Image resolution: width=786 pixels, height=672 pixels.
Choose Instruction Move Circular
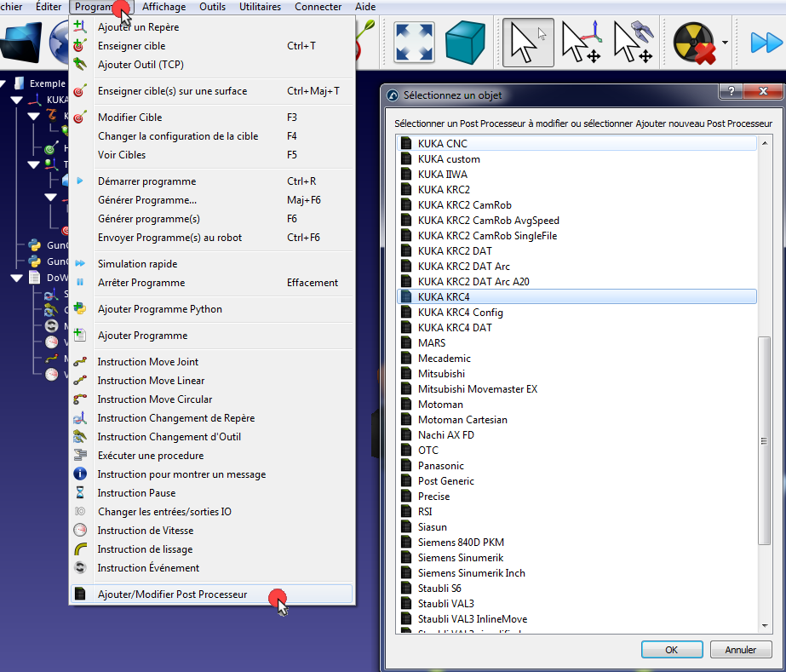click(x=211, y=399)
